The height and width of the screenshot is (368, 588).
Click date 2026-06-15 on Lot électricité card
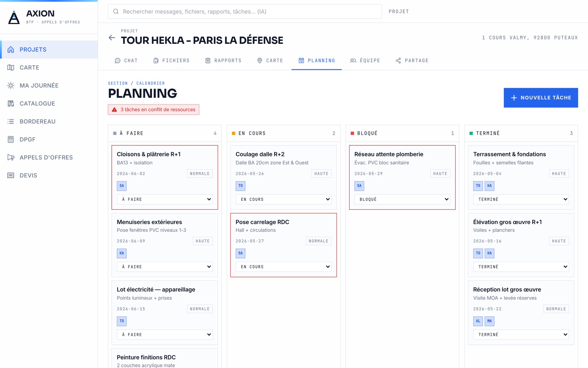pos(131,309)
